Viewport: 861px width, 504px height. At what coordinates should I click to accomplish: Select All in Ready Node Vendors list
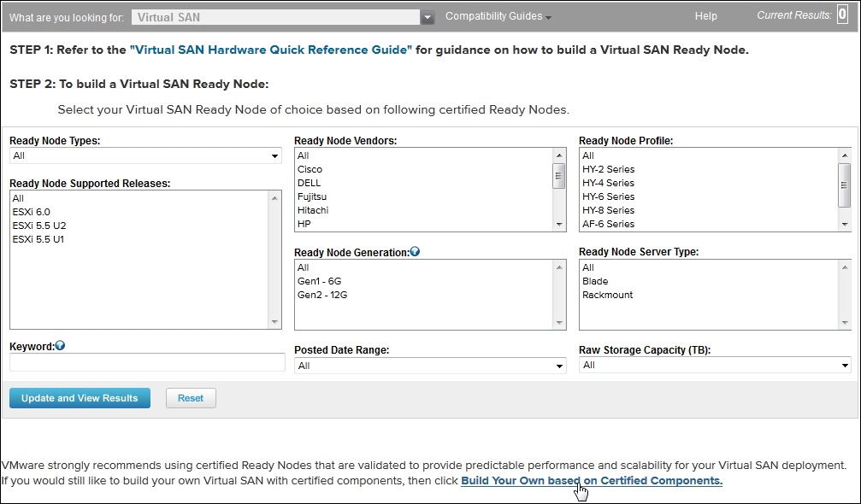[x=304, y=155]
